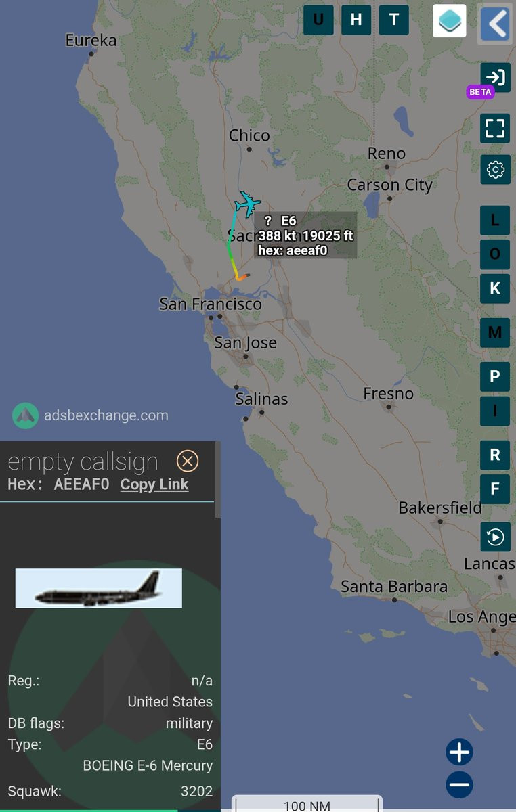Close the empty callsign info panel
The width and height of the screenshot is (516, 812).
(188, 461)
